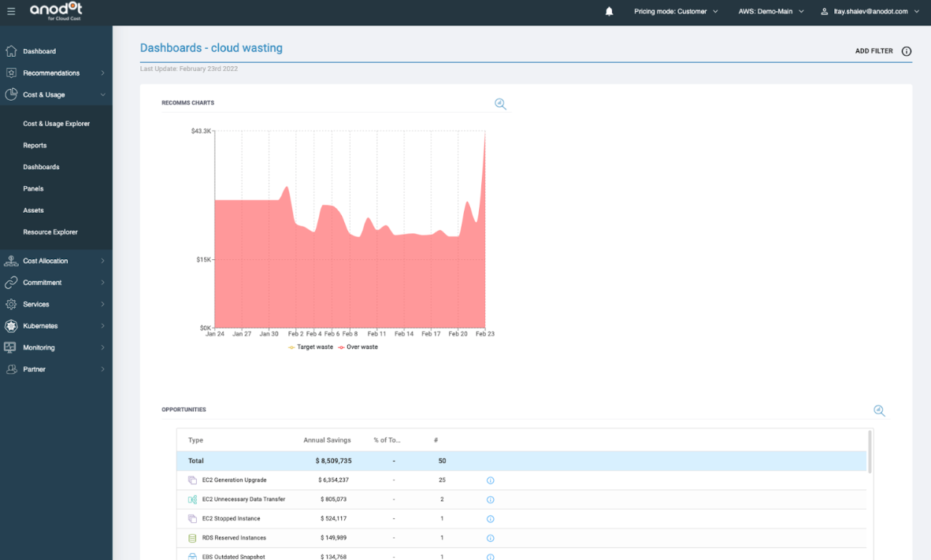Collapse Cost & Usage chevron
The height and width of the screenshot is (560, 931).
click(102, 95)
